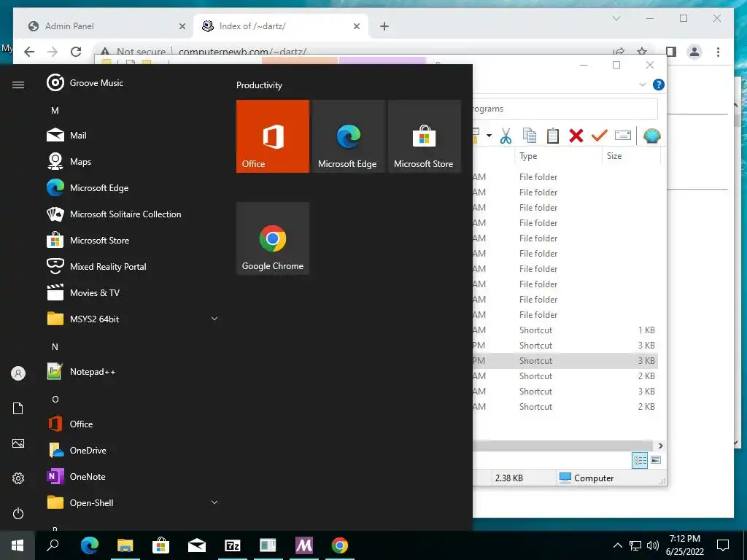
Task: Click the Copy icon in Explorer toolbar
Action: [530, 136]
